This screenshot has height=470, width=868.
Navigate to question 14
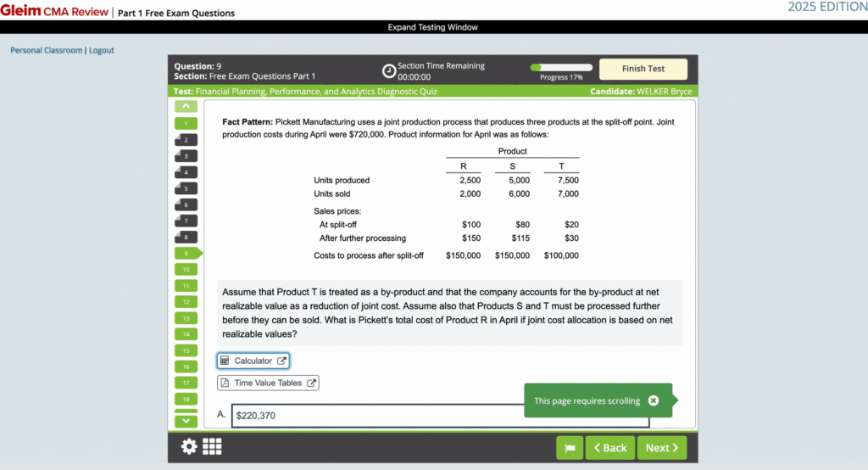tap(186, 334)
